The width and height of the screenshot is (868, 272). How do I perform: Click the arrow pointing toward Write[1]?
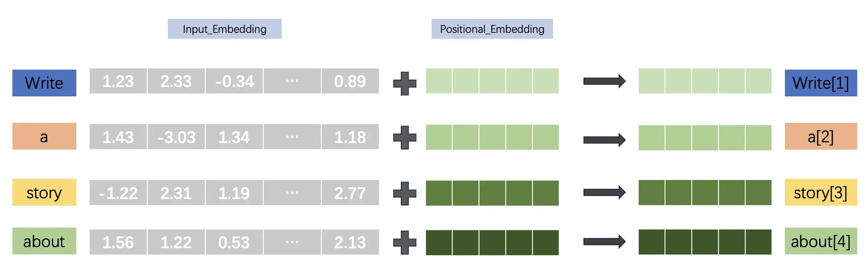click(604, 81)
